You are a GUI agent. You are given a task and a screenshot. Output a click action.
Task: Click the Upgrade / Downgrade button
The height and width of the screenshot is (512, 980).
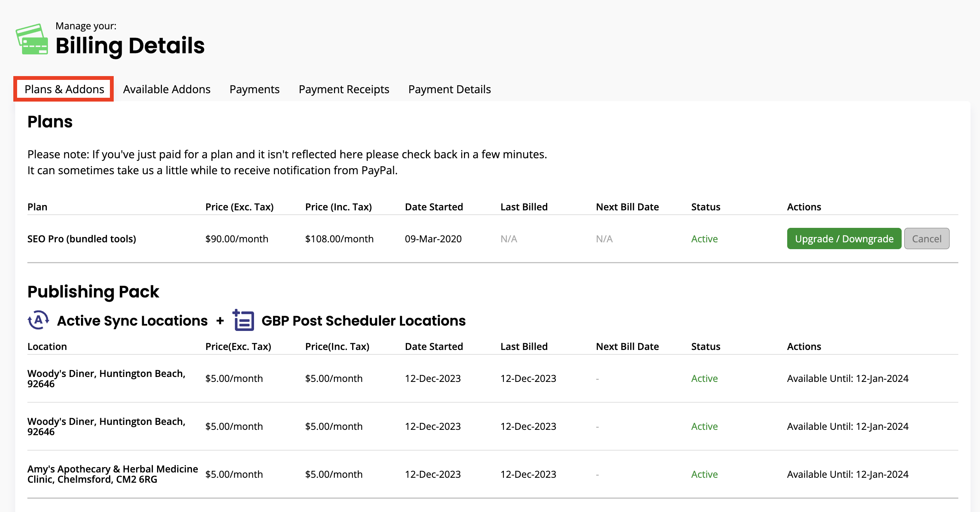[844, 239]
